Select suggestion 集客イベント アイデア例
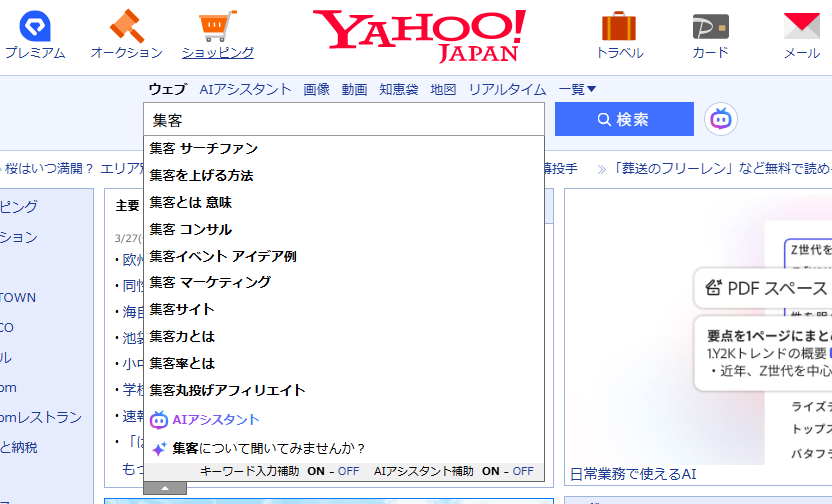The height and width of the screenshot is (504, 832). tap(344, 256)
